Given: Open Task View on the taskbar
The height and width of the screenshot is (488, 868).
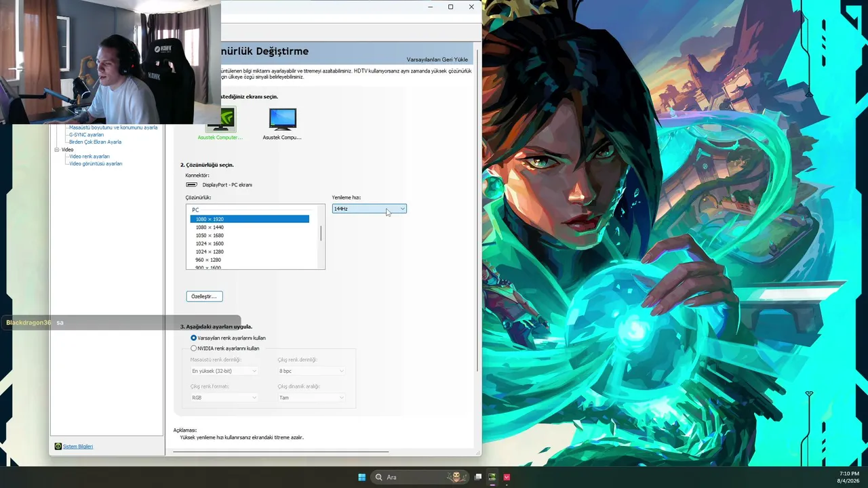Looking at the screenshot, I should point(478,477).
